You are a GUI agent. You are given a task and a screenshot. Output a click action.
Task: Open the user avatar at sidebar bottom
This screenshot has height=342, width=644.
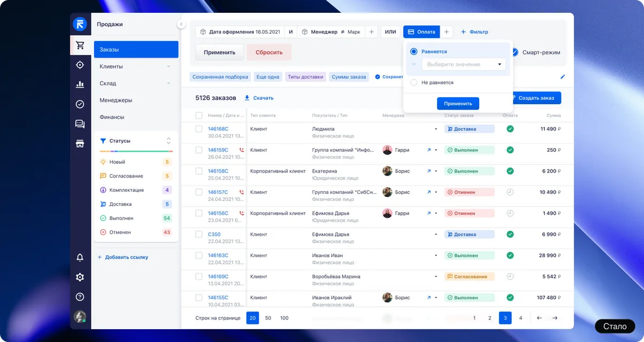[x=80, y=316]
